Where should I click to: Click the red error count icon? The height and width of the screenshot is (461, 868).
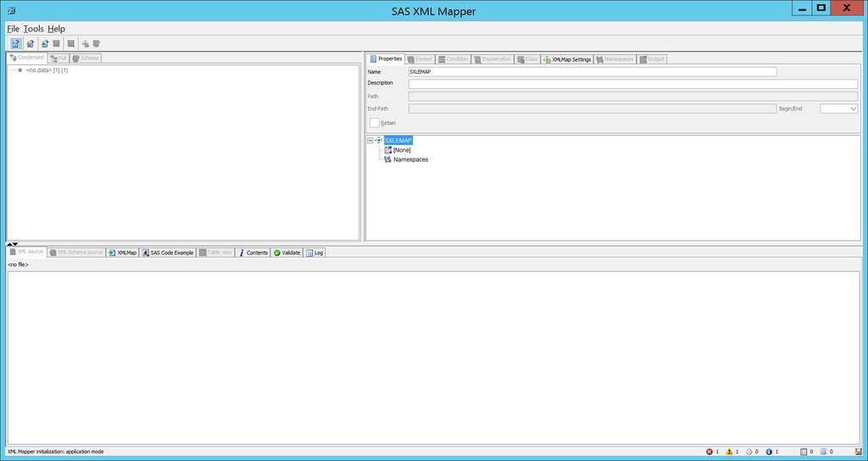point(709,452)
